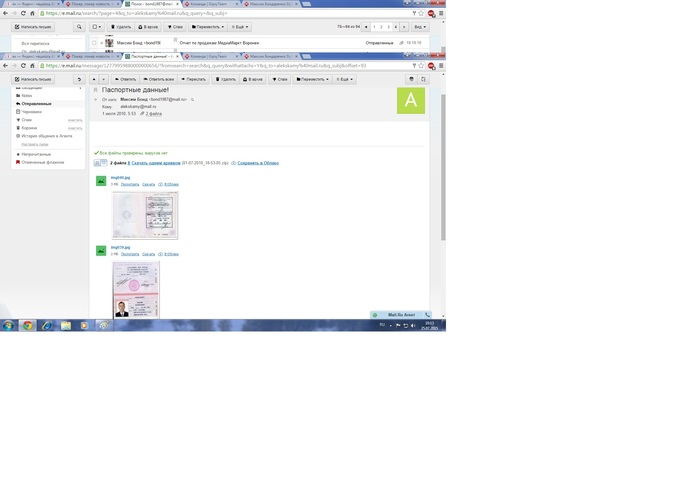This screenshot has width=700, height=485.
Task: Open the 'Вид' dropdown in the search results window
Action: point(420,27)
